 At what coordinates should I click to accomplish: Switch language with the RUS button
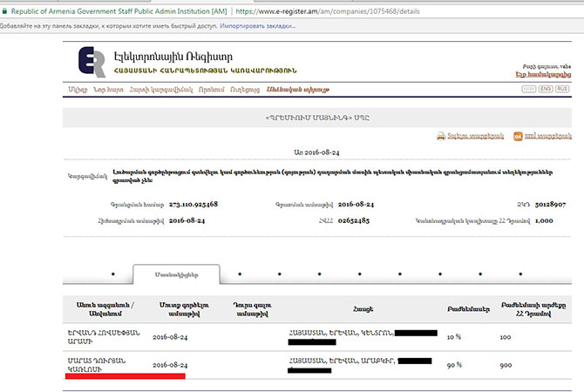[x=562, y=89]
